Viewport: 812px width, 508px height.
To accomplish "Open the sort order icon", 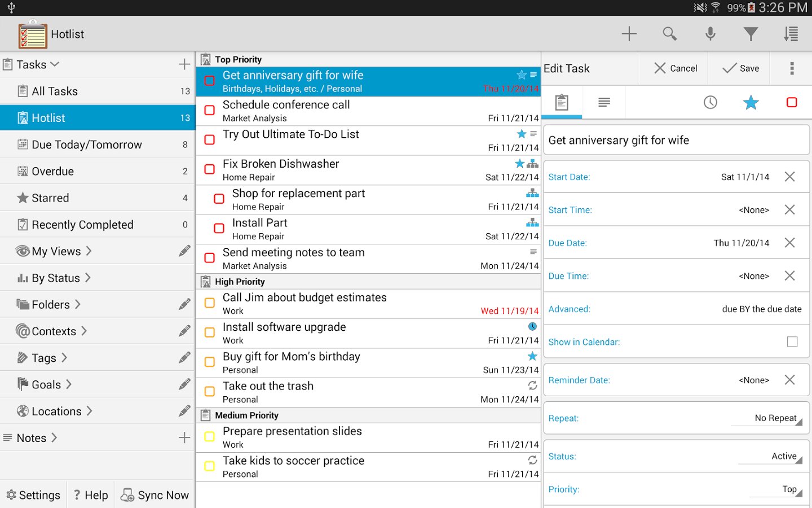I will 791,34.
